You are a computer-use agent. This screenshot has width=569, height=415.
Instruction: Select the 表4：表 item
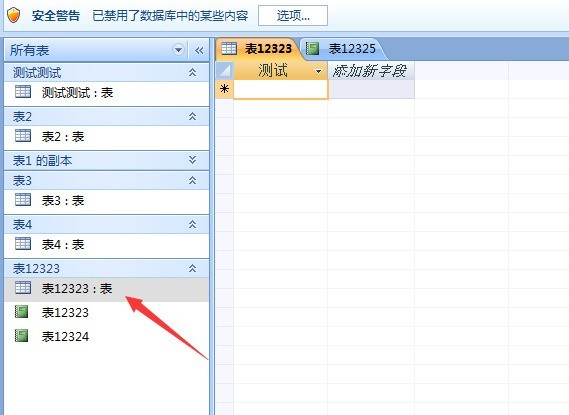107,245
